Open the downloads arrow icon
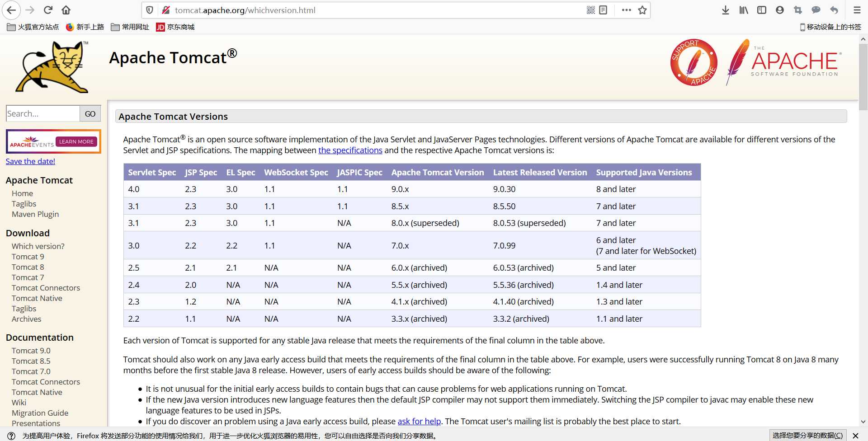 (726, 10)
